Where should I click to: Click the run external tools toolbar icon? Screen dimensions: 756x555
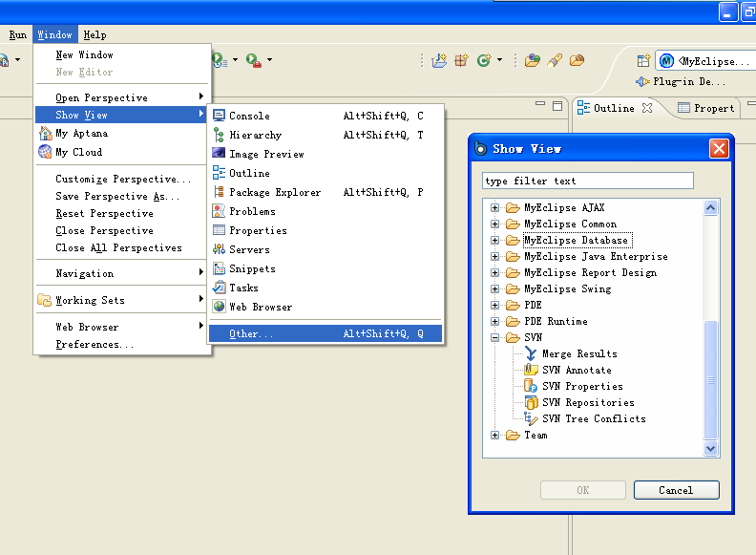point(254,60)
